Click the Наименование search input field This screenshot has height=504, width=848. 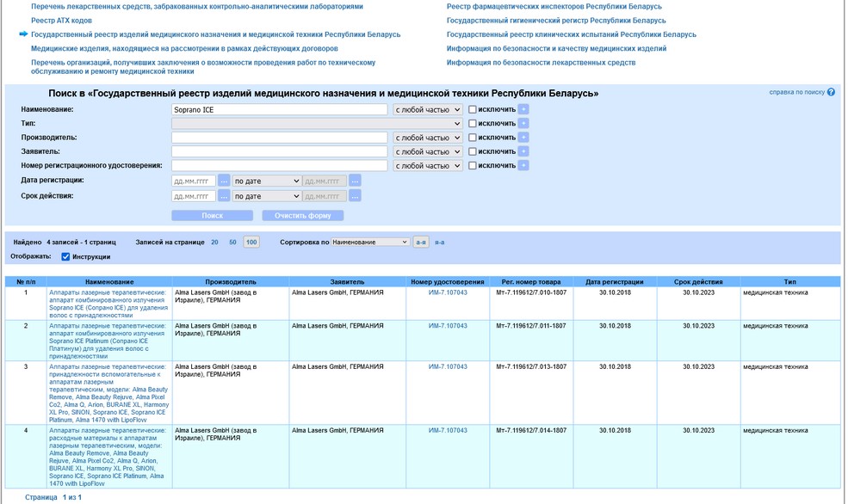[x=280, y=110]
